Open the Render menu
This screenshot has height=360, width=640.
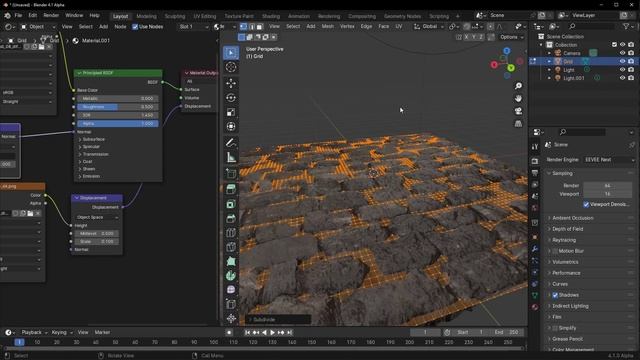pos(51,16)
